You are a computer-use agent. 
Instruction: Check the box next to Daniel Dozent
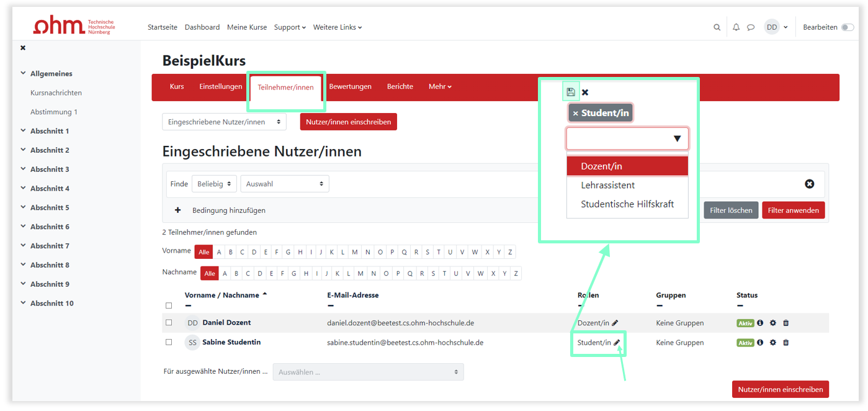[169, 323]
